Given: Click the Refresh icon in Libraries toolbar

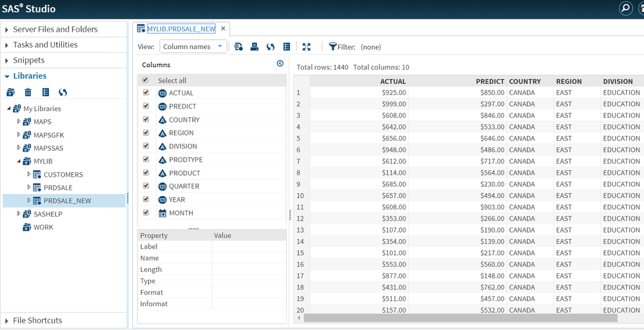Looking at the screenshot, I should pyautogui.click(x=63, y=93).
